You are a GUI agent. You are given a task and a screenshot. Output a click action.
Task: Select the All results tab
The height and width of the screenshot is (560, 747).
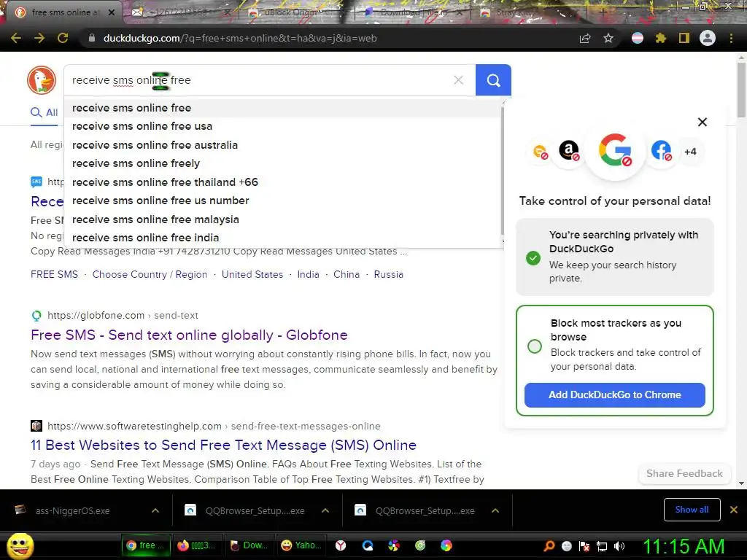click(x=44, y=112)
